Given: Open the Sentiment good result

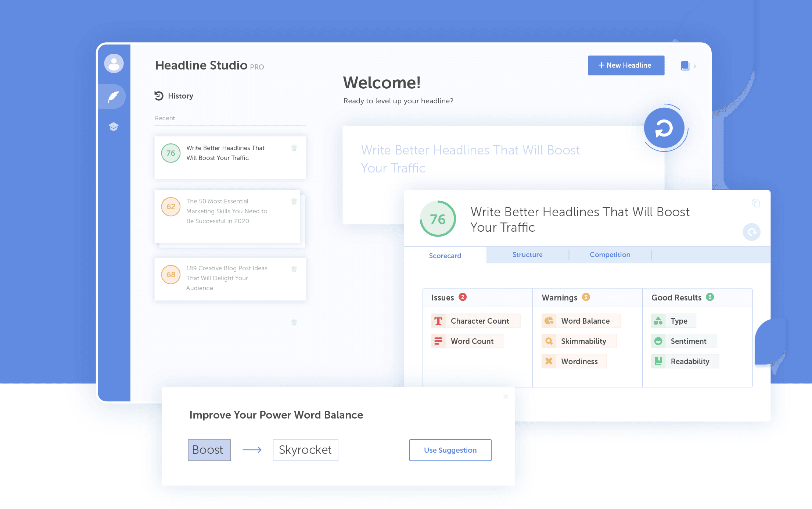Looking at the screenshot, I should [x=684, y=341].
